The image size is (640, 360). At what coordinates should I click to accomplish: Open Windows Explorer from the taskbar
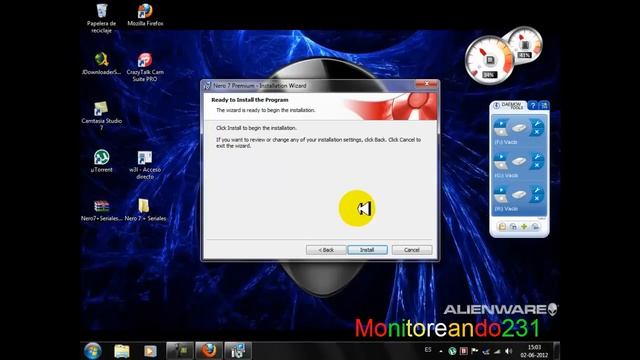coord(122,351)
